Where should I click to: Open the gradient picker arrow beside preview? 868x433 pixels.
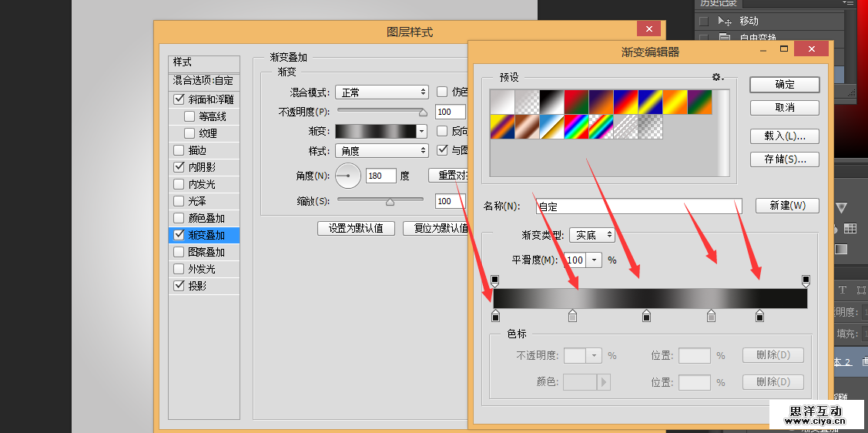(422, 131)
